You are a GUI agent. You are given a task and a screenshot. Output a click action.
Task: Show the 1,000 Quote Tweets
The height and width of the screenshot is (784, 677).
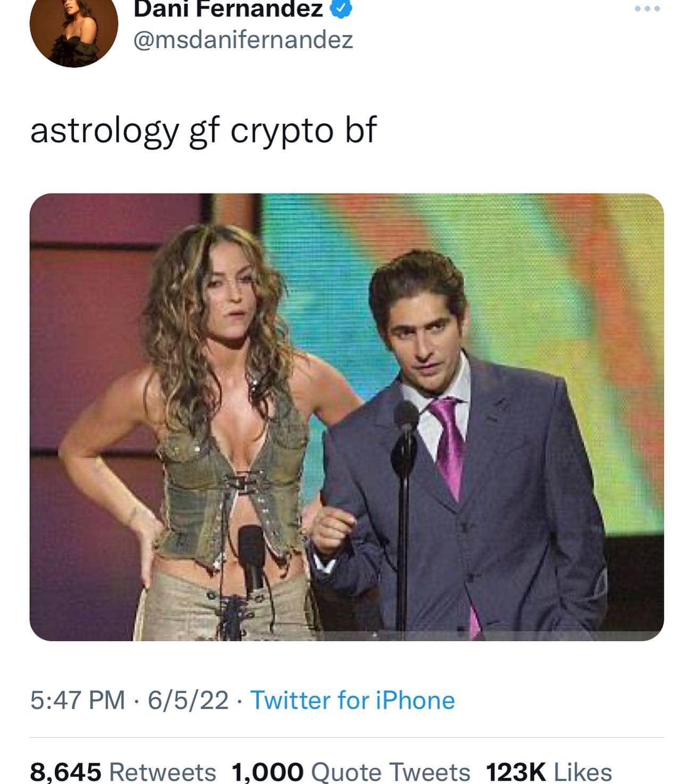click(x=350, y=771)
